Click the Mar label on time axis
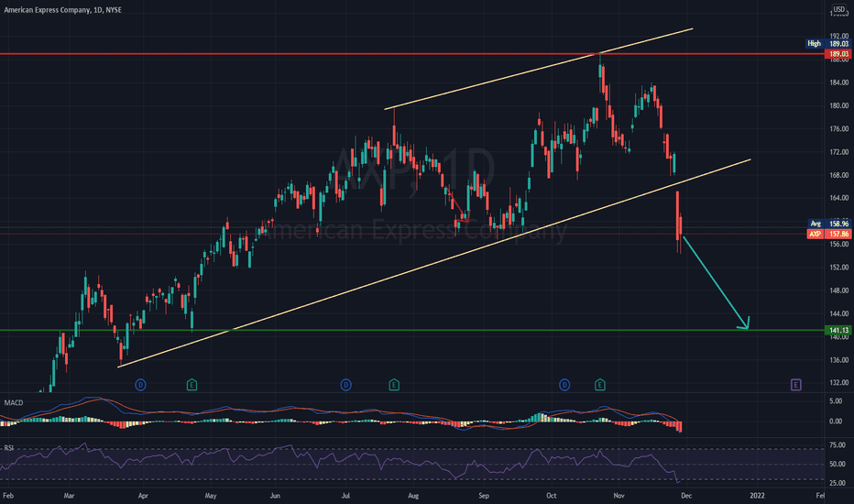The image size is (854, 504). click(69, 496)
